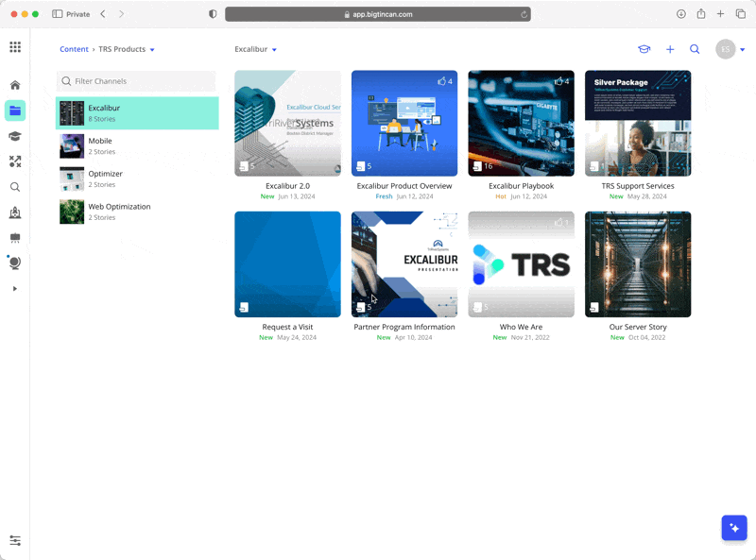The image size is (756, 560).
Task: Click the podium figure sidebar icon
Action: point(15,212)
